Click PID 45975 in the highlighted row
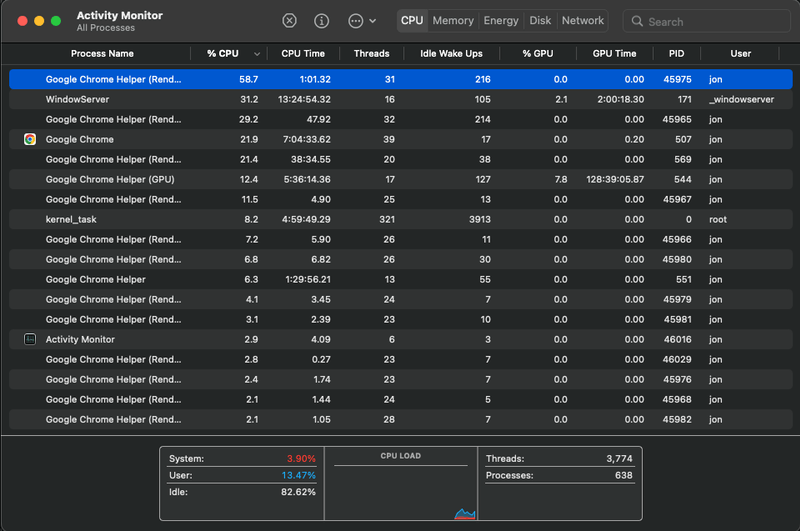The width and height of the screenshot is (800, 531). pyautogui.click(x=677, y=79)
